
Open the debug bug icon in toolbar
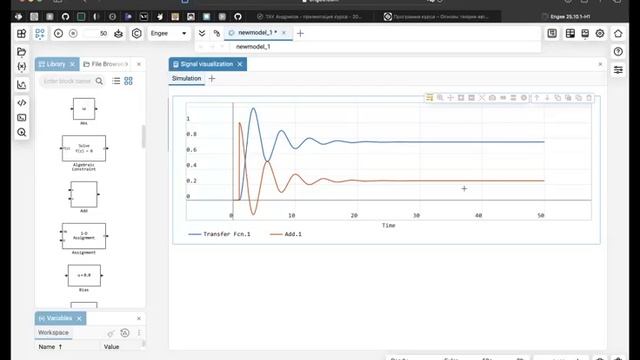118,33
